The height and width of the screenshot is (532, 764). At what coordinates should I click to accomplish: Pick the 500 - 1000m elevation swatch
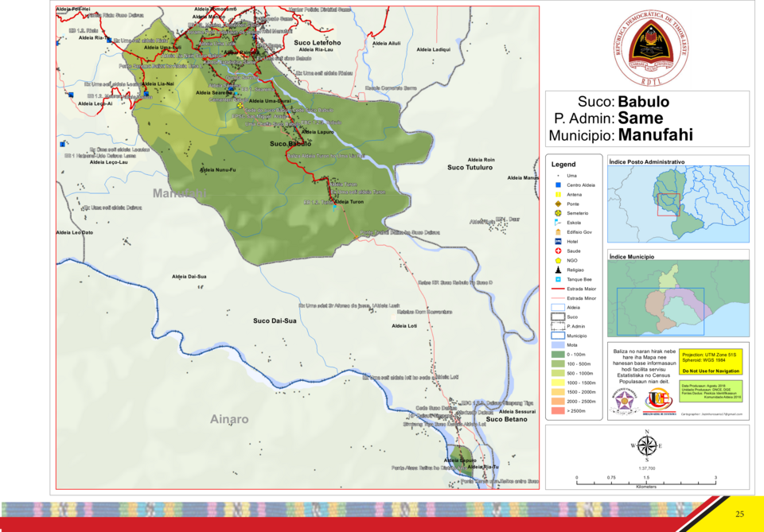pyautogui.click(x=558, y=373)
